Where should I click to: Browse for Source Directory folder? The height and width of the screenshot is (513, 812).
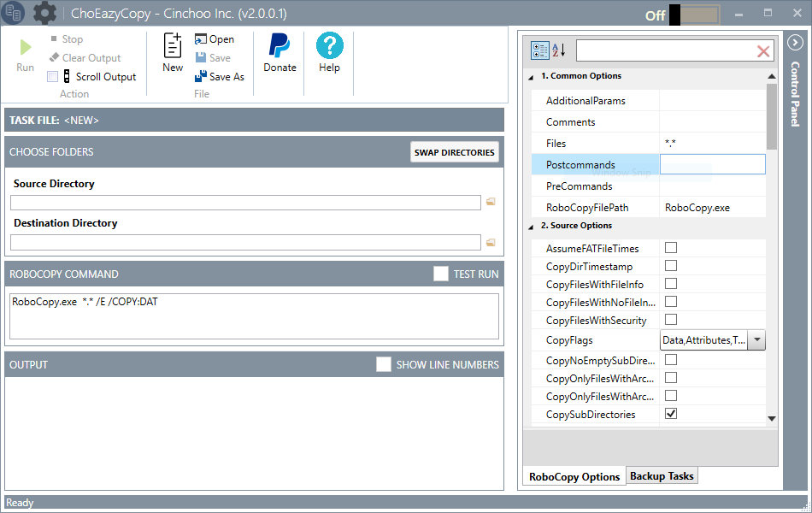point(491,202)
